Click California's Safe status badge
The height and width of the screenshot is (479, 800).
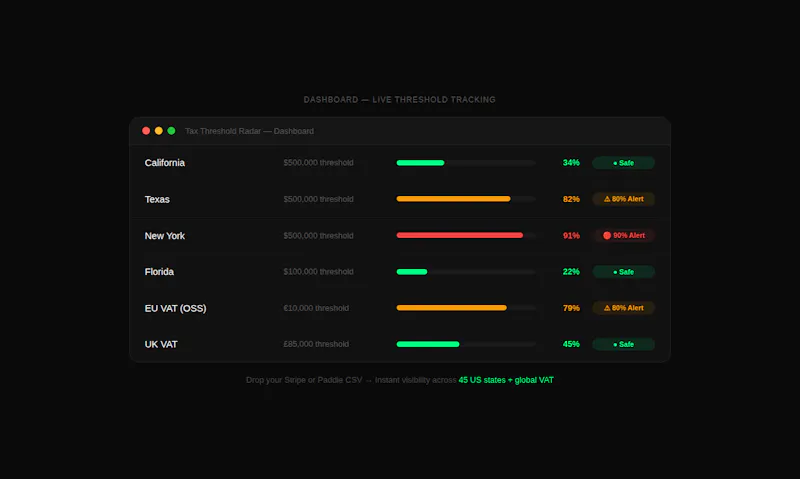(623, 163)
